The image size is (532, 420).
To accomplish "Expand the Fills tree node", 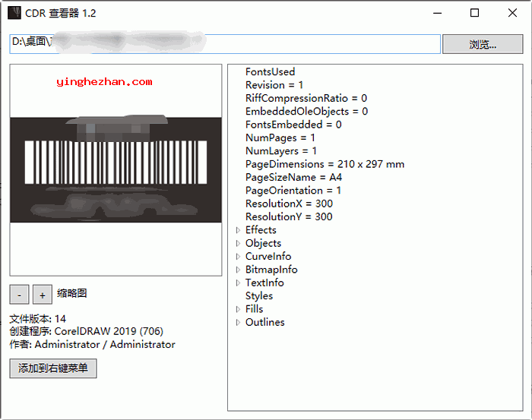I will pos(238,309).
